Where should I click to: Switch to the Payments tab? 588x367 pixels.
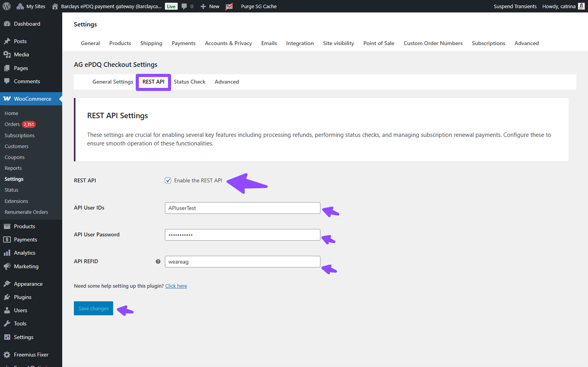184,43
